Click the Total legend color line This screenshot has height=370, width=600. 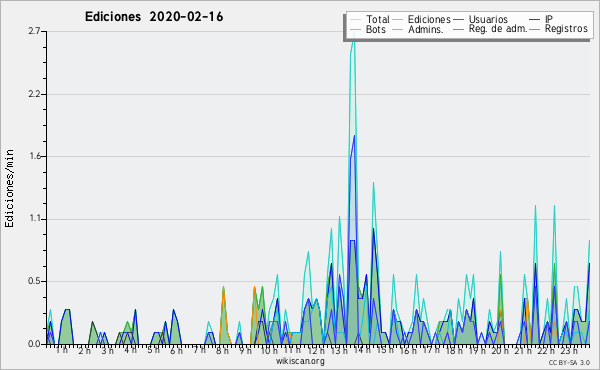[355, 20]
